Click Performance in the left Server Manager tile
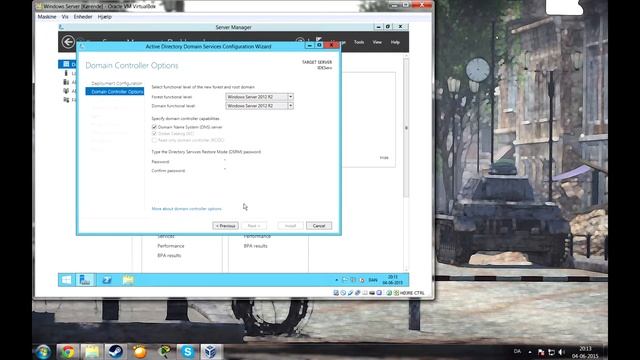The width and height of the screenshot is (640, 360). point(171,246)
